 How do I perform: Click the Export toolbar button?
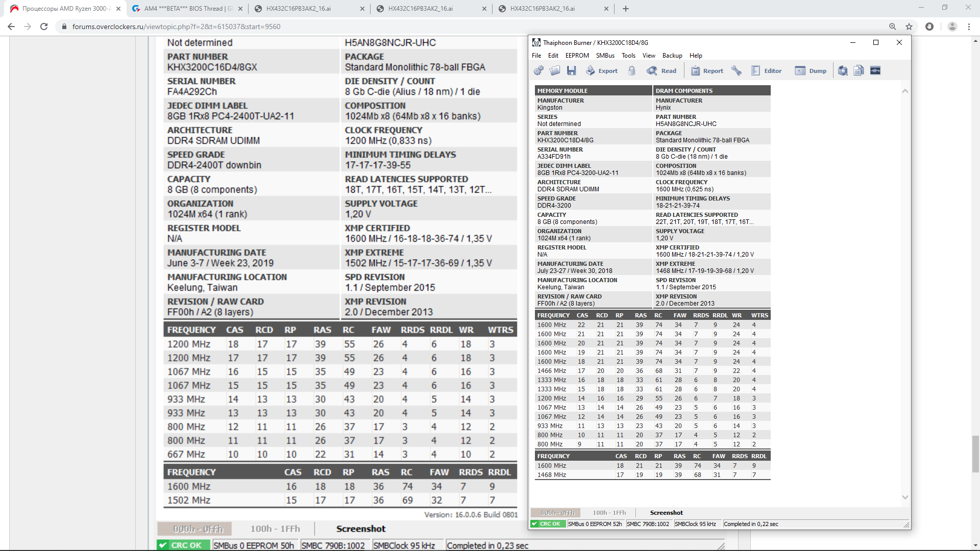(x=602, y=71)
